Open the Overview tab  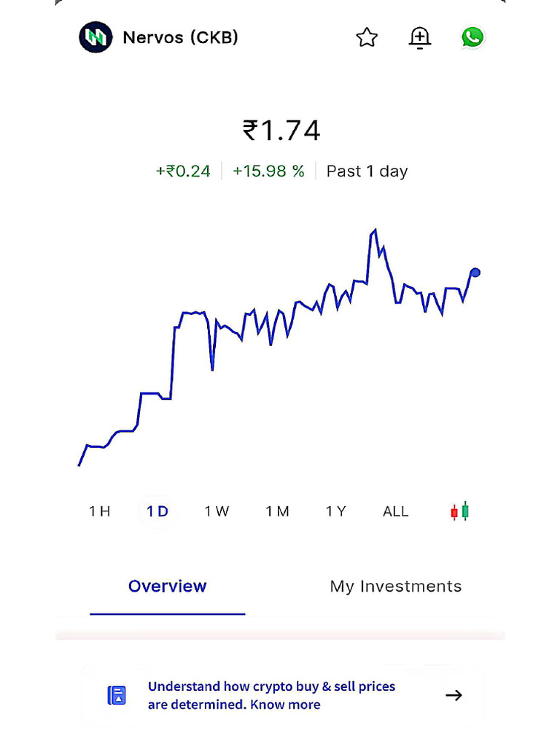pyautogui.click(x=168, y=587)
